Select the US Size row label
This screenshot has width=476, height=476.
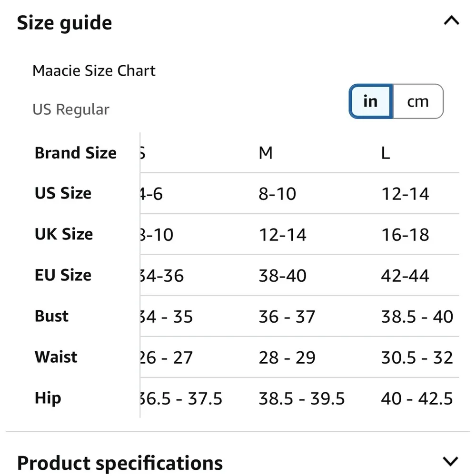[x=62, y=193]
